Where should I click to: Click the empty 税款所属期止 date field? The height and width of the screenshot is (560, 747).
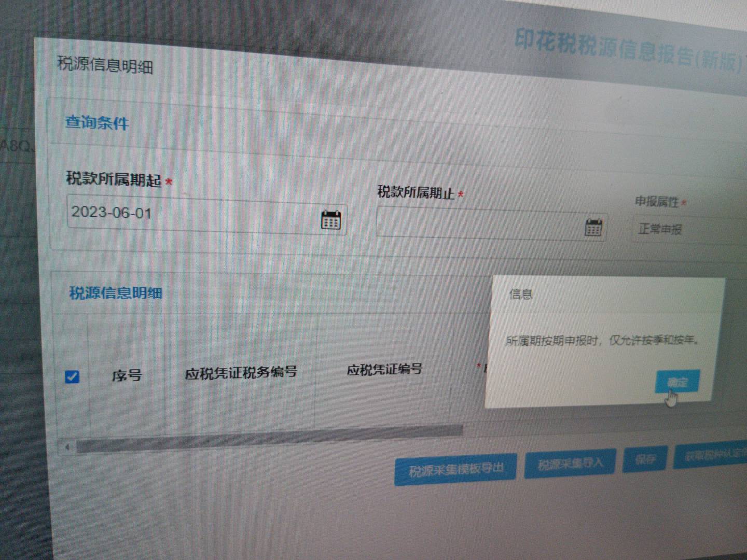tap(491, 225)
